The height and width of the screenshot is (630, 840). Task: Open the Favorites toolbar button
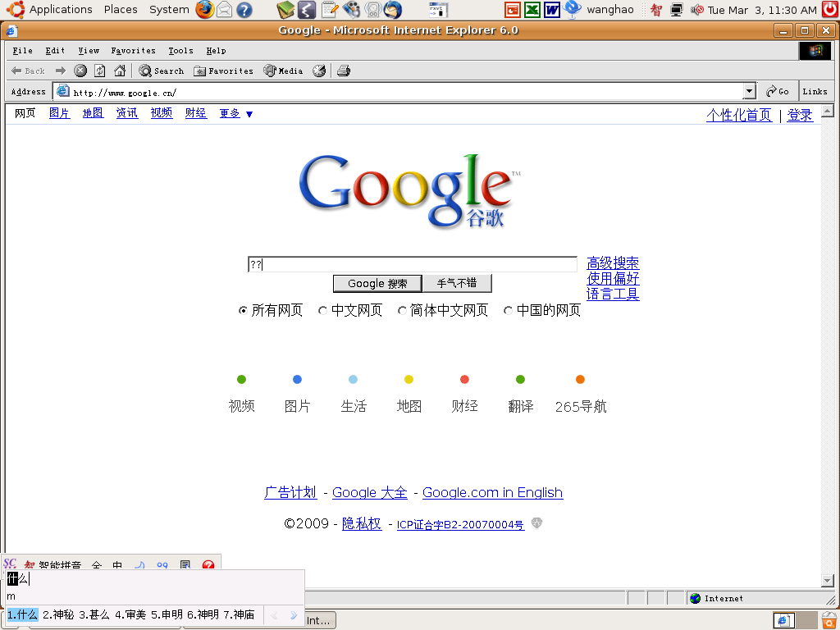point(223,71)
